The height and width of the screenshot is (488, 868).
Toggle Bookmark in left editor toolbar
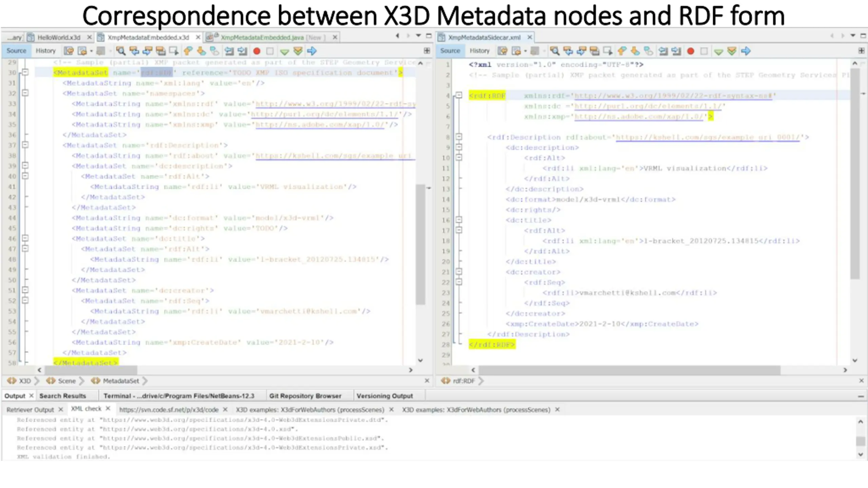click(215, 51)
